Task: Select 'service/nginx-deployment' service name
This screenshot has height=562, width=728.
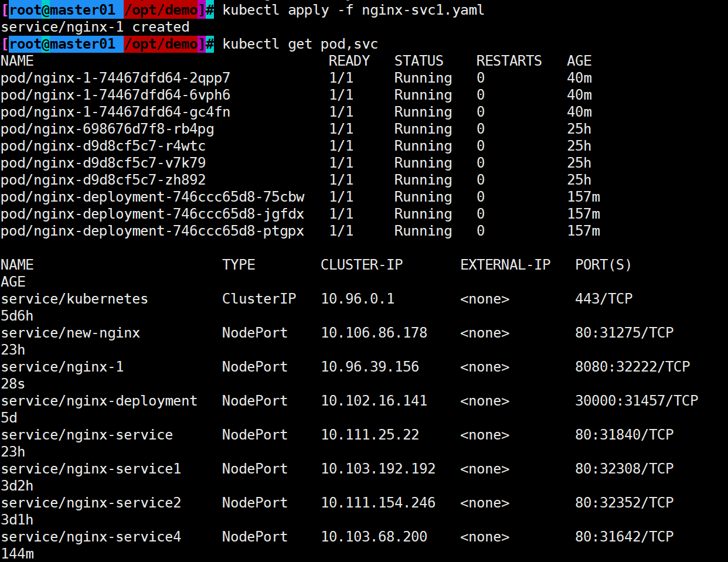Action: coord(99,401)
